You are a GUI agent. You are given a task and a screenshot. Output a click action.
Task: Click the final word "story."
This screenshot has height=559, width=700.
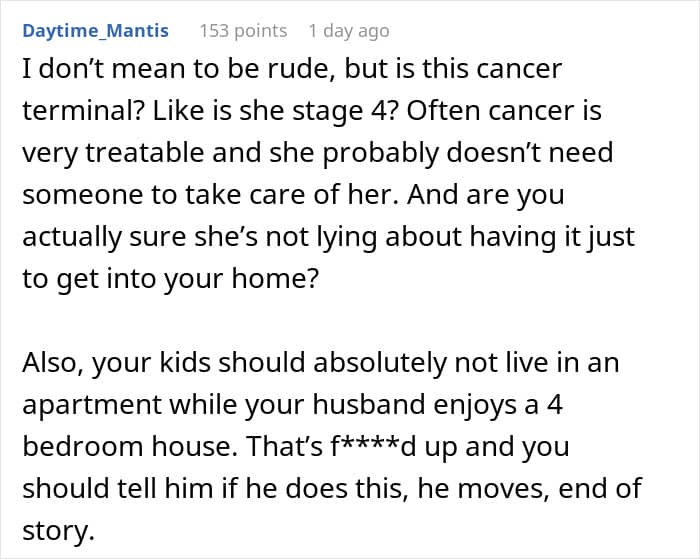(58, 531)
